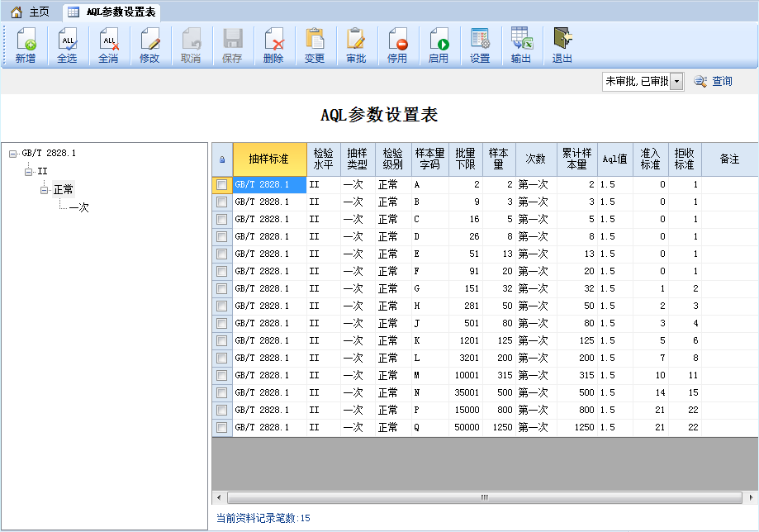
Task: Check the checkbox for sample code E row
Action: pos(221,254)
